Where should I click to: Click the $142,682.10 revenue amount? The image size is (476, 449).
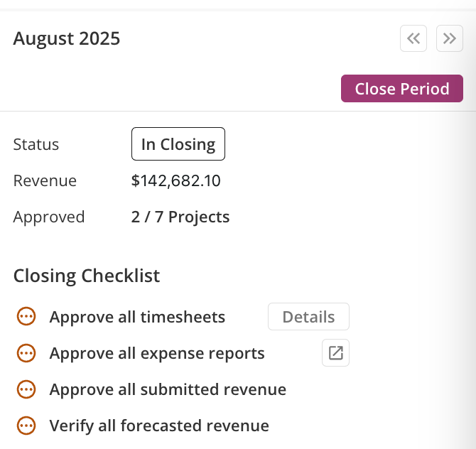pos(175,180)
